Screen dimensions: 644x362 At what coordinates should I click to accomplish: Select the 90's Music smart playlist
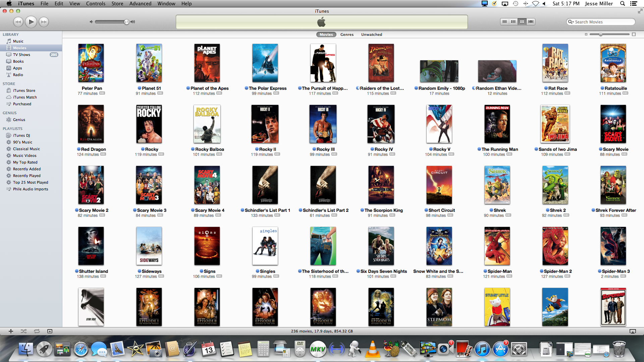(22, 142)
